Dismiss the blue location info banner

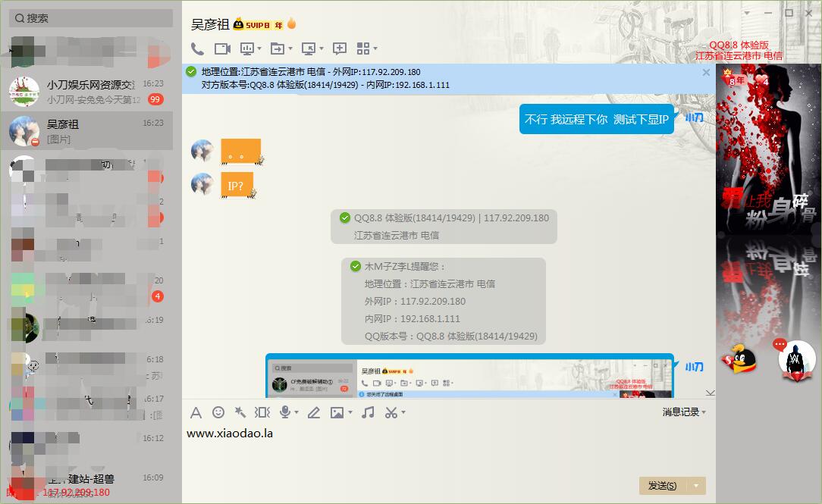[706, 72]
